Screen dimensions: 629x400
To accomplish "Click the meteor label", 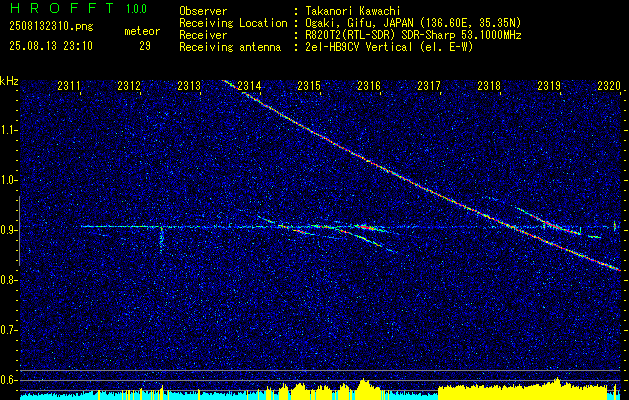I will 142,31.
